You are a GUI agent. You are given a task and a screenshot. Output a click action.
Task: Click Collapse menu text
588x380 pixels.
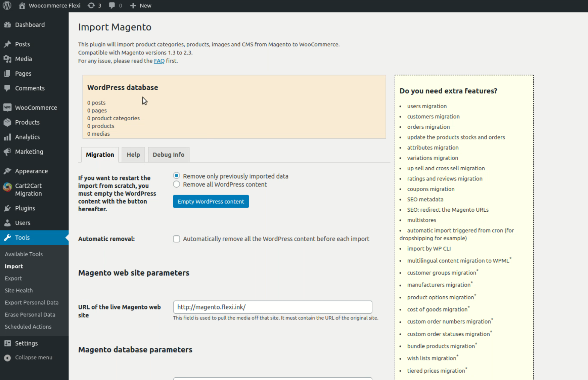coord(34,357)
